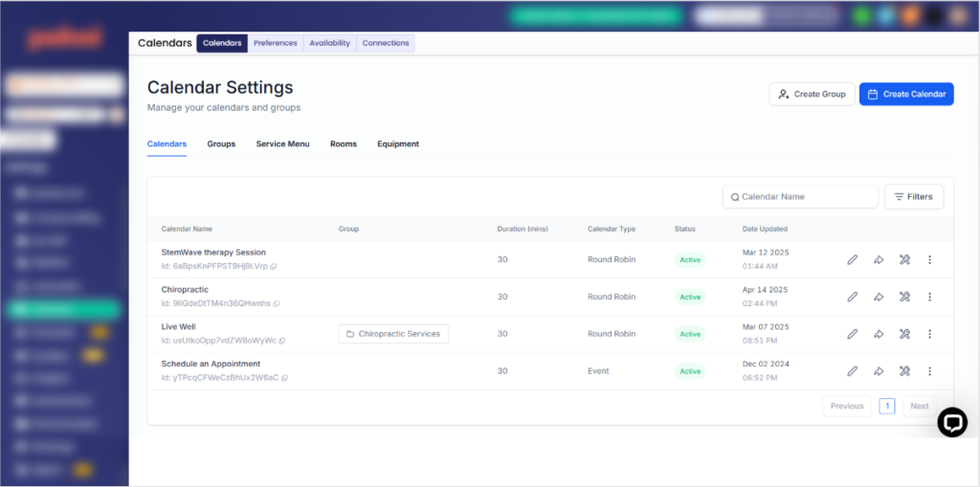Select the Chiropractic Services group tag
The height and width of the screenshot is (487, 980).
pos(393,334)
